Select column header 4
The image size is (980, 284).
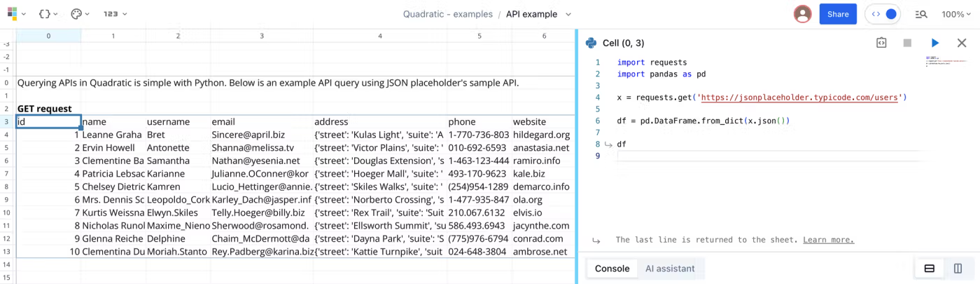(x=380, y=35)
